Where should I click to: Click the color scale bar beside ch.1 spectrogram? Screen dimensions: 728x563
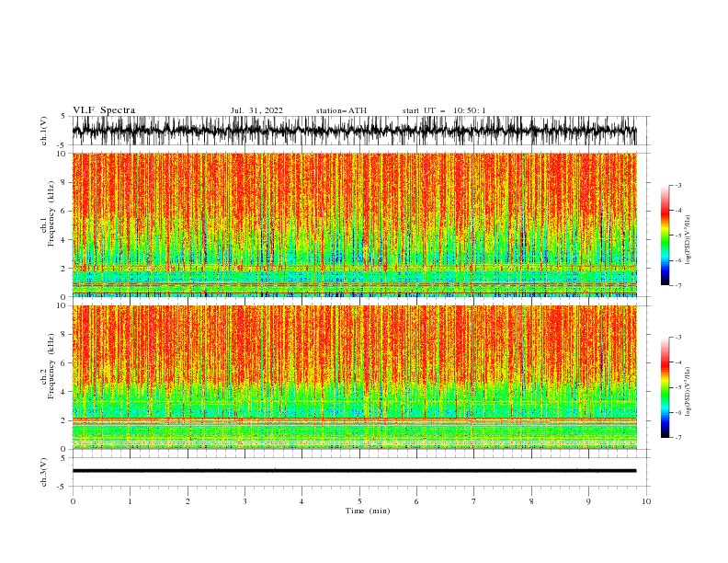[x=665, y=236]
